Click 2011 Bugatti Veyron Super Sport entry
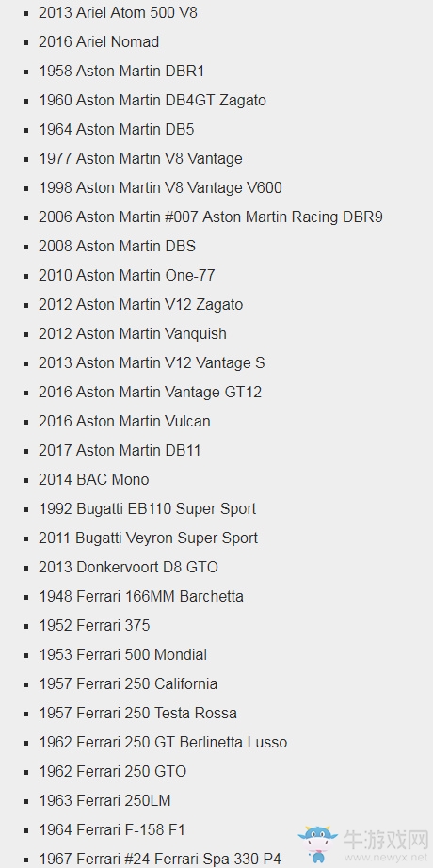Screen dimensions: 433x868 149,538
